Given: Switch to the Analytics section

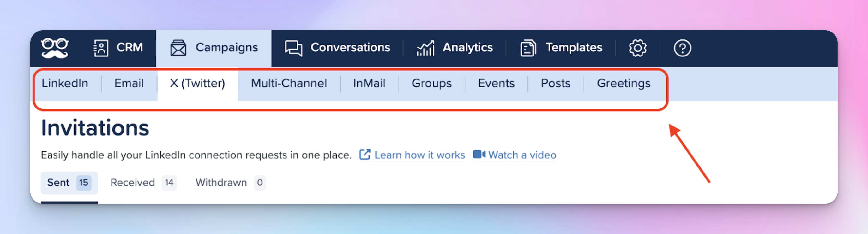Looking at the screenshot, I should click(455, 48).
